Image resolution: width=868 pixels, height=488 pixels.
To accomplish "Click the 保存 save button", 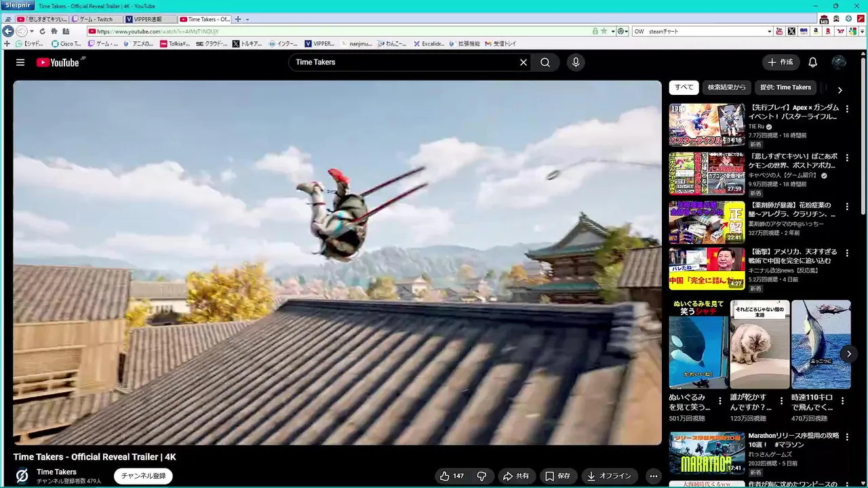I will (558, 476).
